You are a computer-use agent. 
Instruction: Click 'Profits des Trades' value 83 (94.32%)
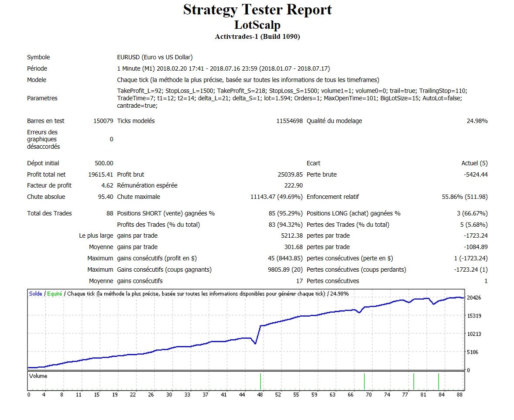click(x=285, y=225)
